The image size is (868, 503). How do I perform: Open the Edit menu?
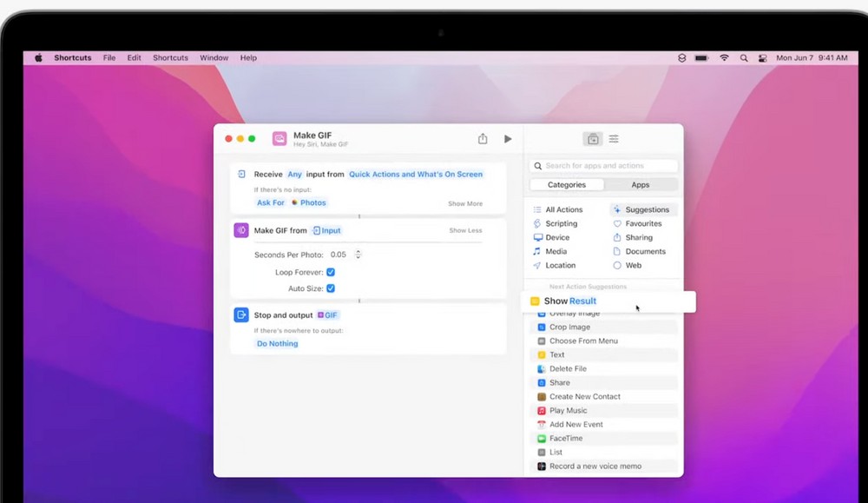tap(134, 57)
